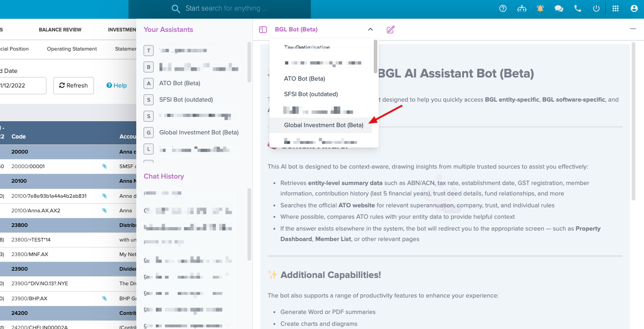Open the notifications bell icon
Screen dimensions: 644x329
pos(541,9)
